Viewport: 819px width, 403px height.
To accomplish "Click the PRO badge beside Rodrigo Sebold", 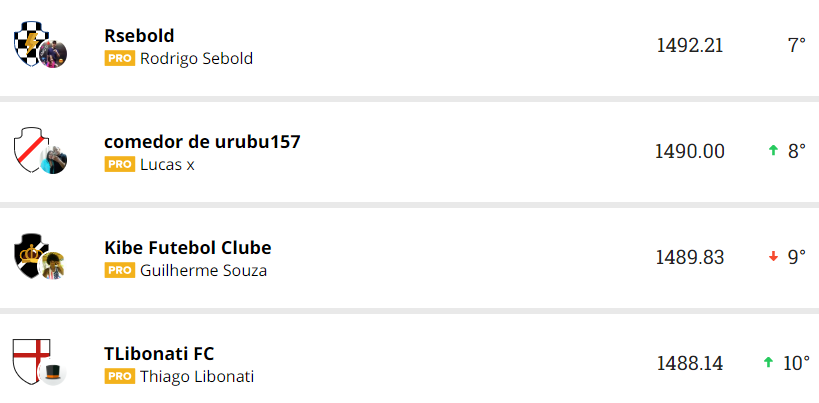I will [119, 58].
